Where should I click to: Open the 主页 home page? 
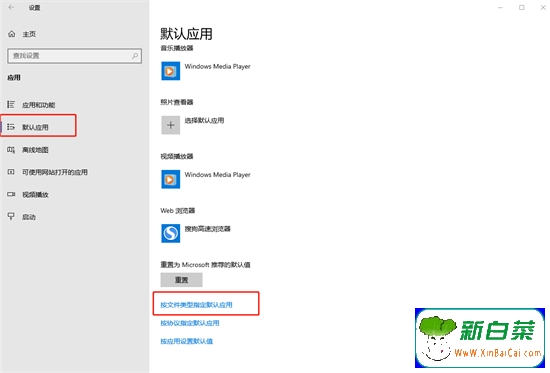pos(29,34)
